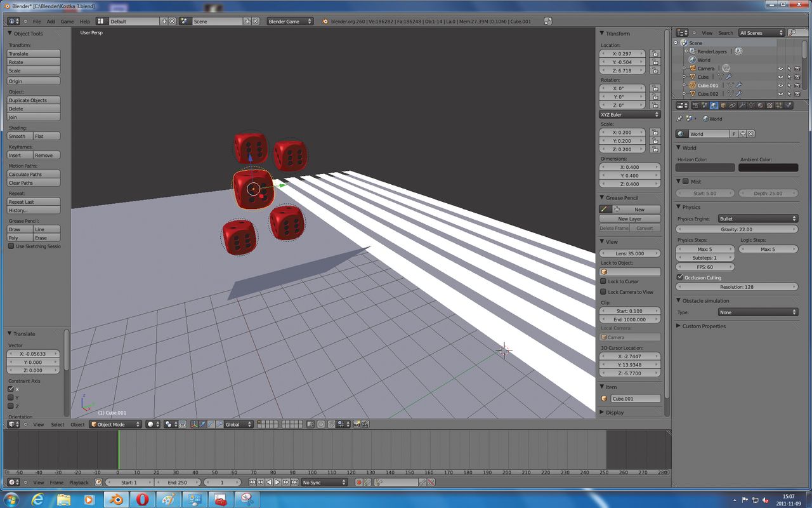Viewport: 812px width, 508px height.
Task: Uncheck the X constraint axis
Action: (x=11, y=389)
